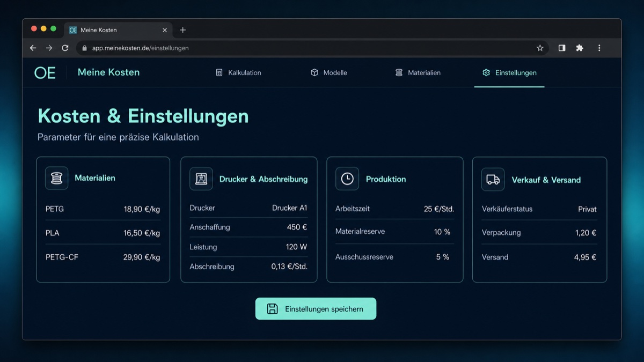644x362 pixels.
Task: Open a new browser tab with plus
Action: (x=182, y=30)
